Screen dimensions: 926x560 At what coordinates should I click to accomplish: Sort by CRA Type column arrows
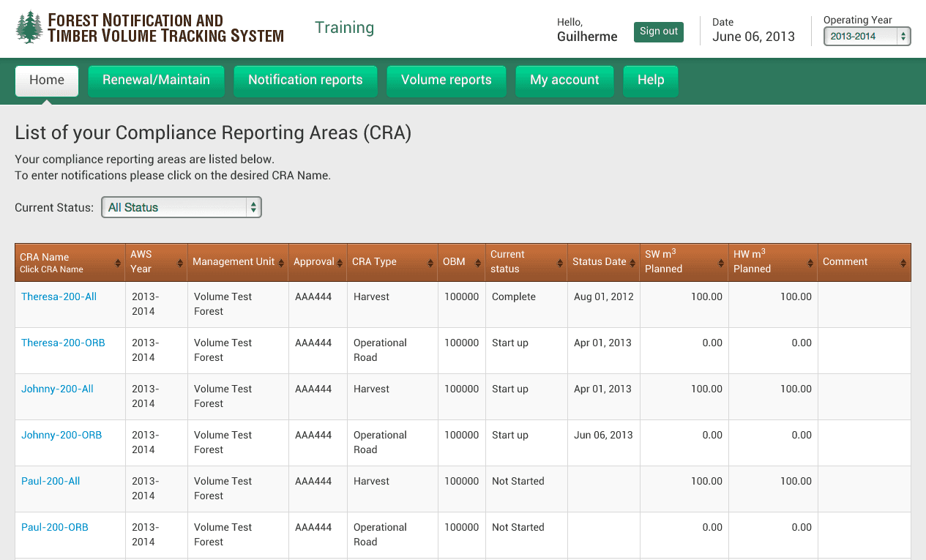(x=430, y=263)
